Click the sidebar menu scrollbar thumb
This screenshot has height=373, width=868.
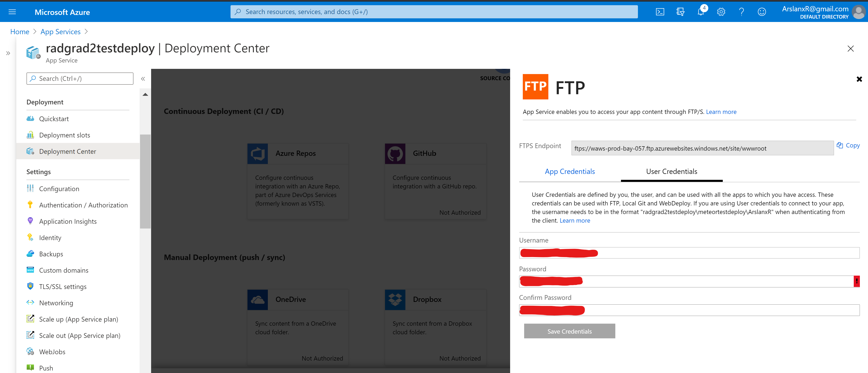[145, 181]
